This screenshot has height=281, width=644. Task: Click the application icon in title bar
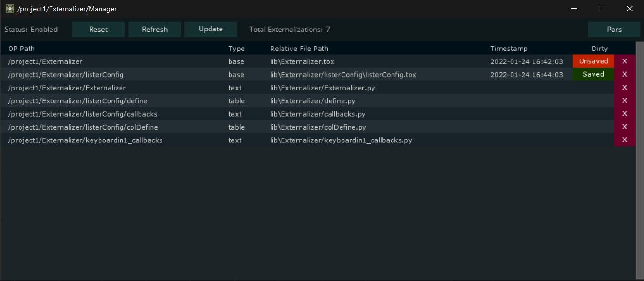point(10,9)
